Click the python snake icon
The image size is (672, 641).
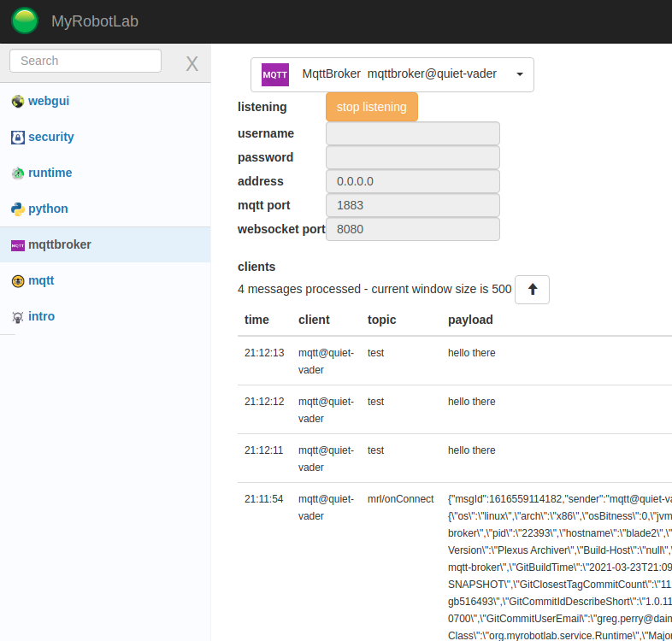(x=18, y=209)
